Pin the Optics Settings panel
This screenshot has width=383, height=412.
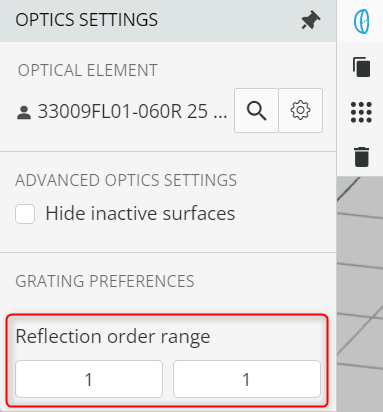pos(311,20)
